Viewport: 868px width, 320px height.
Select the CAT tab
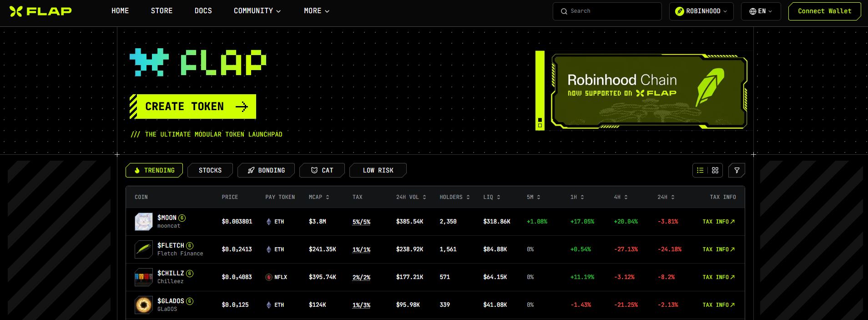point(322,170)
